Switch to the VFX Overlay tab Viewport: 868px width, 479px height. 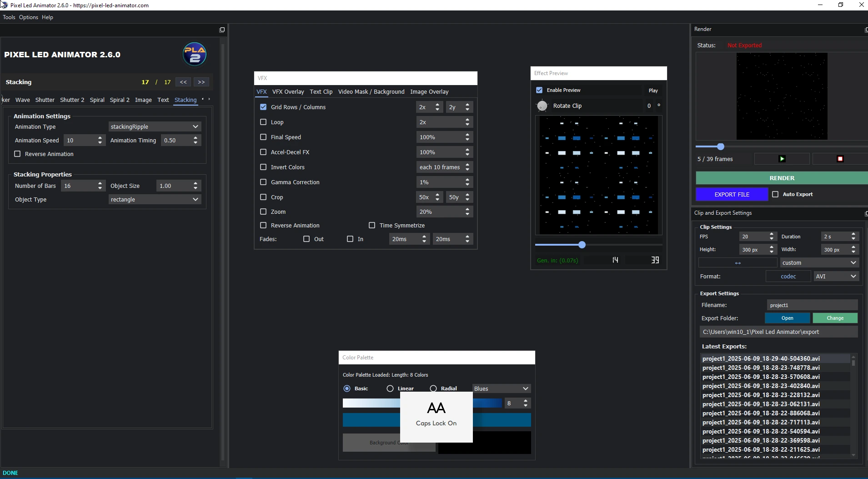(x=288, y=92)
